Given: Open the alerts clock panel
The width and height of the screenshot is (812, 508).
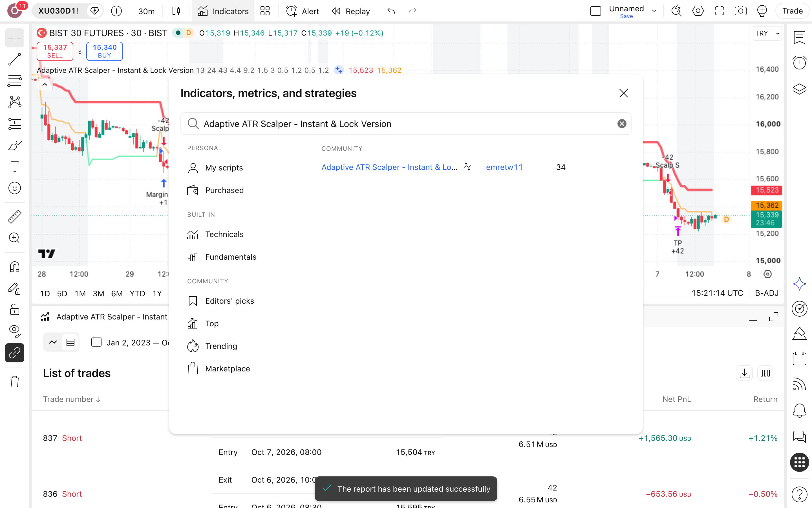Looking at the screenshot, I should (799, 63).
